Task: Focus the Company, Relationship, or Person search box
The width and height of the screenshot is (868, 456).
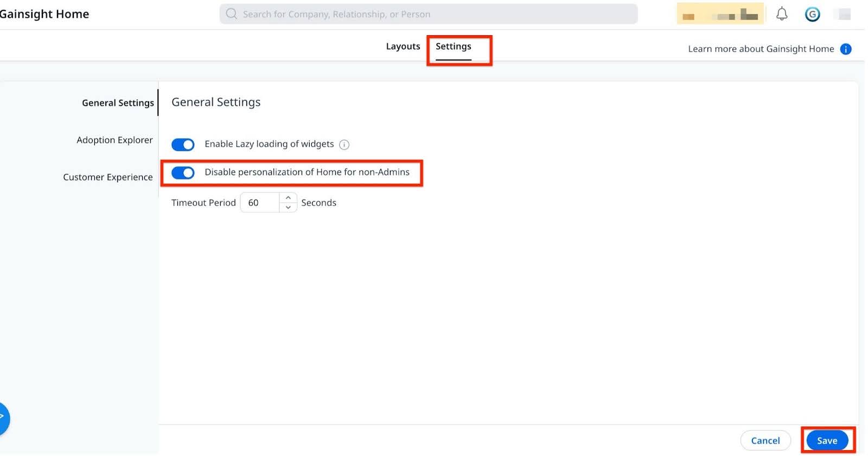Action: pyautogui.click(x=429, y=14)
